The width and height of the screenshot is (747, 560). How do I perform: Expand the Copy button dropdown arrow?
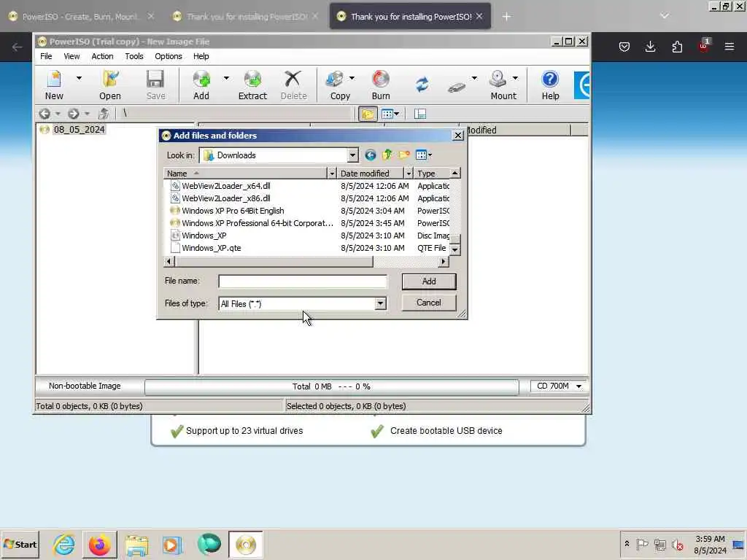[x=352, y=78]
